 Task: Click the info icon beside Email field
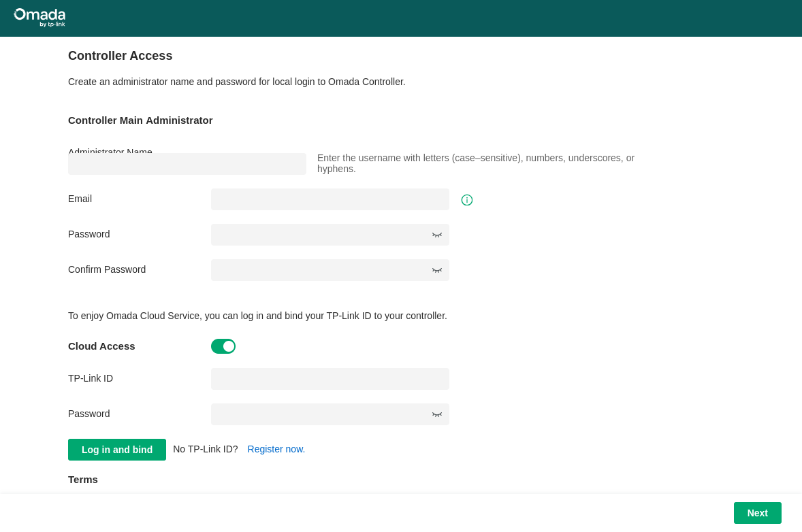click(466, 200)
